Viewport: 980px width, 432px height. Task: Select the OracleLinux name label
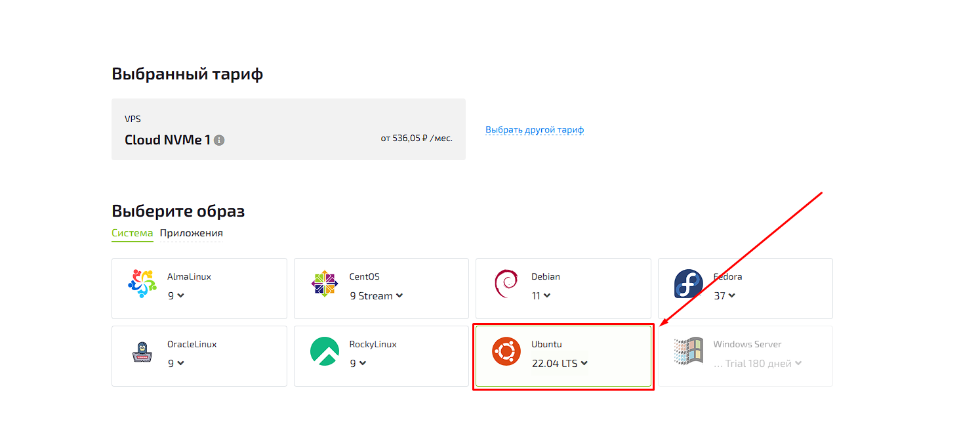point(192,344)
